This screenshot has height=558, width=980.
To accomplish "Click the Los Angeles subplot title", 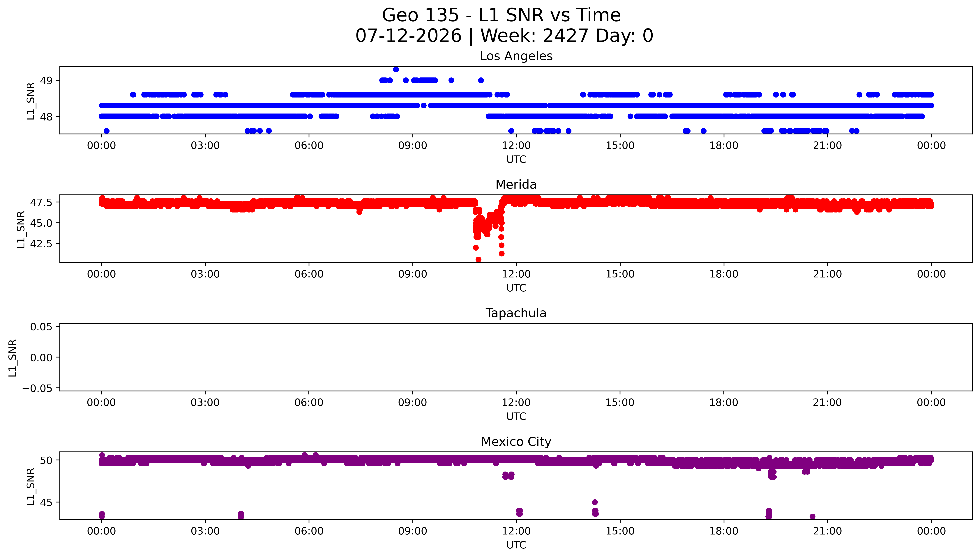I will coord(516,56).
